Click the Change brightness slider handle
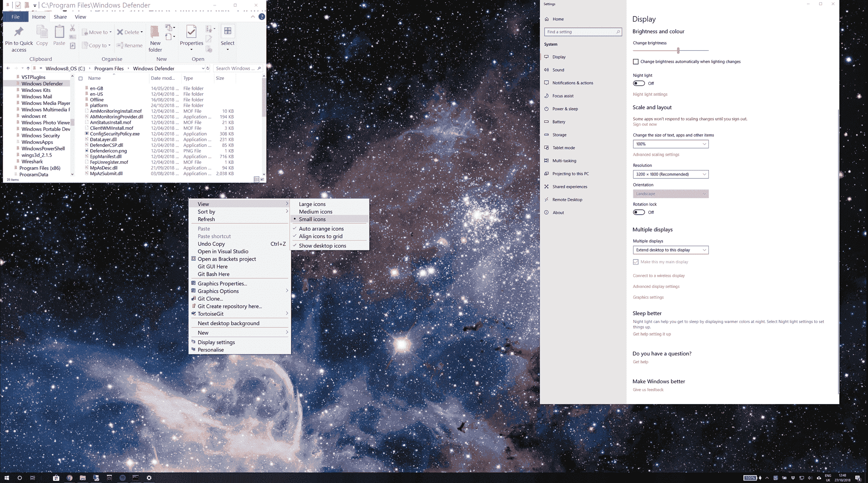Image resolution: width=868 pixels, height=483 pixels. 678,50
